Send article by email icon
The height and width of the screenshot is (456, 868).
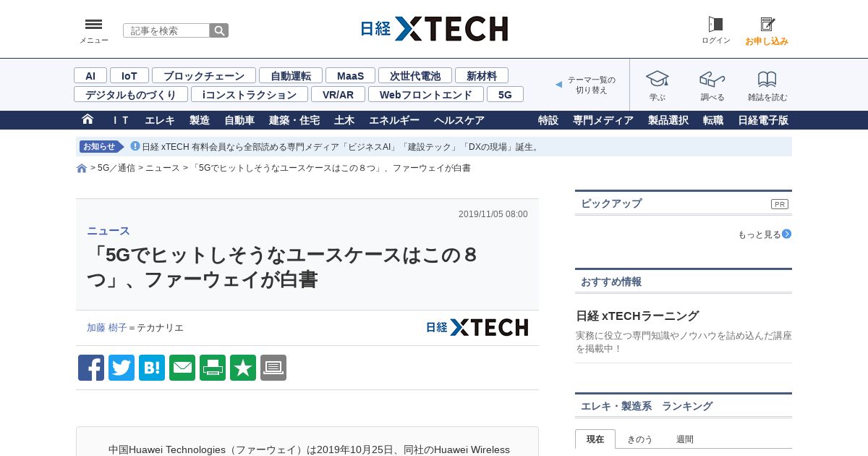pyautogui.click(x=182, y=368)
